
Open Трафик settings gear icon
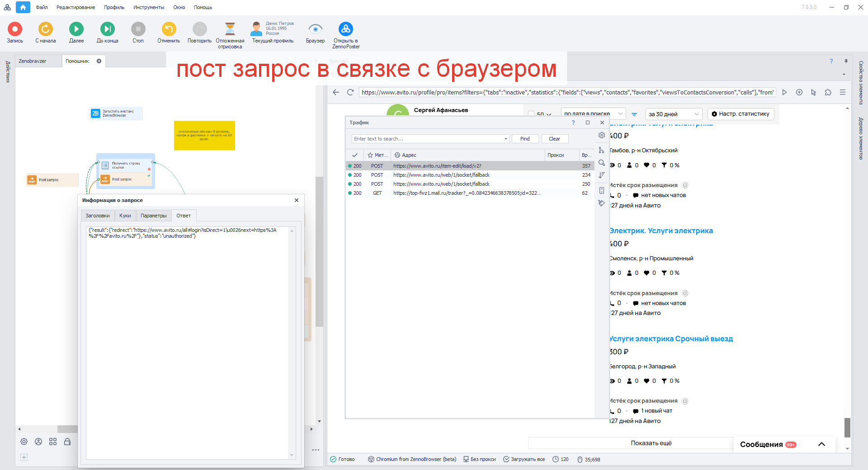click(602, 135)
